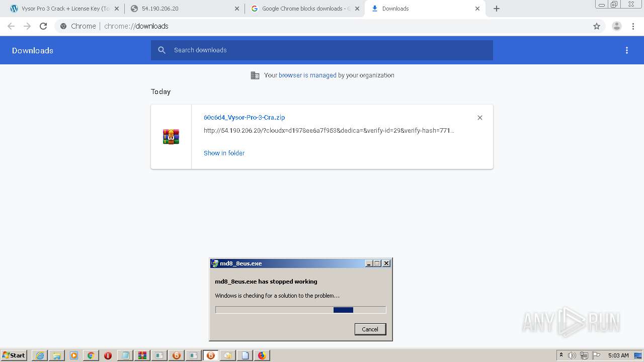Show hidden system tray icons
This screenshot has width=644, height=362.
tap(561, 355)
